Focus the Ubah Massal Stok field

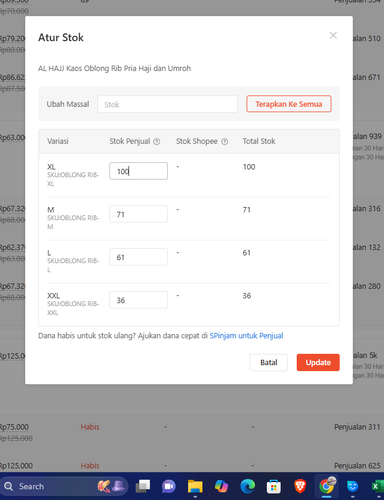(x=167, y=104)
